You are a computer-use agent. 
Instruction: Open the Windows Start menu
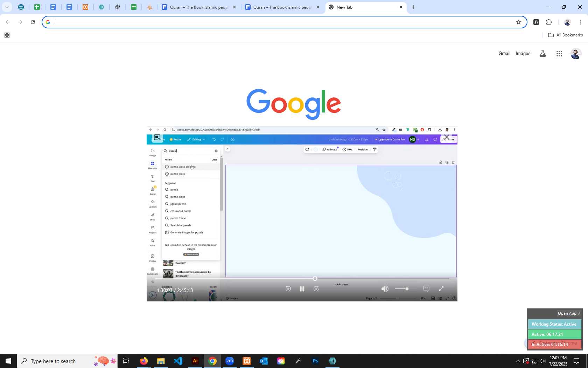coord(8,361)
